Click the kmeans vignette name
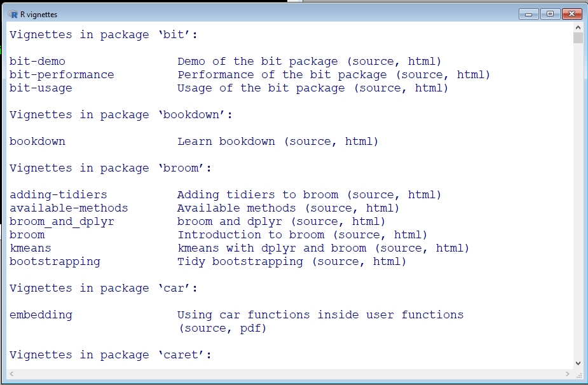Image resolution: width=588 pixels, height=385 pixels. 31,248
